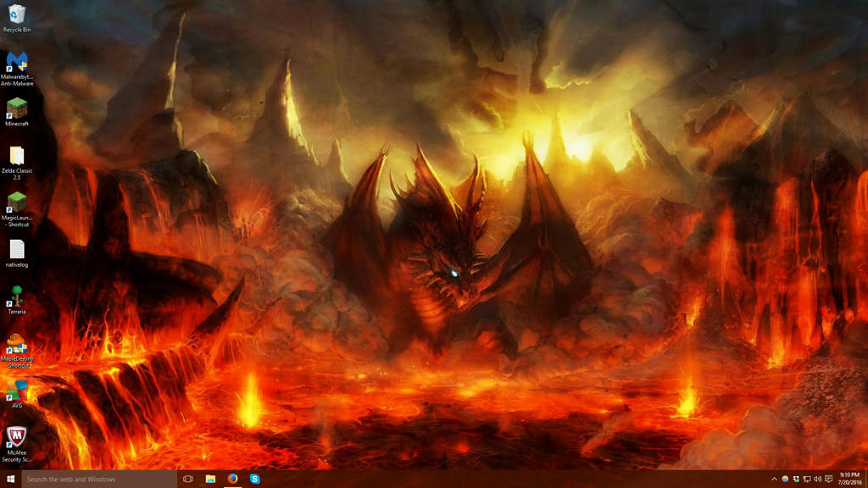Click the Malwarebytes Anti-Malware shortcut

pos(17,69)
